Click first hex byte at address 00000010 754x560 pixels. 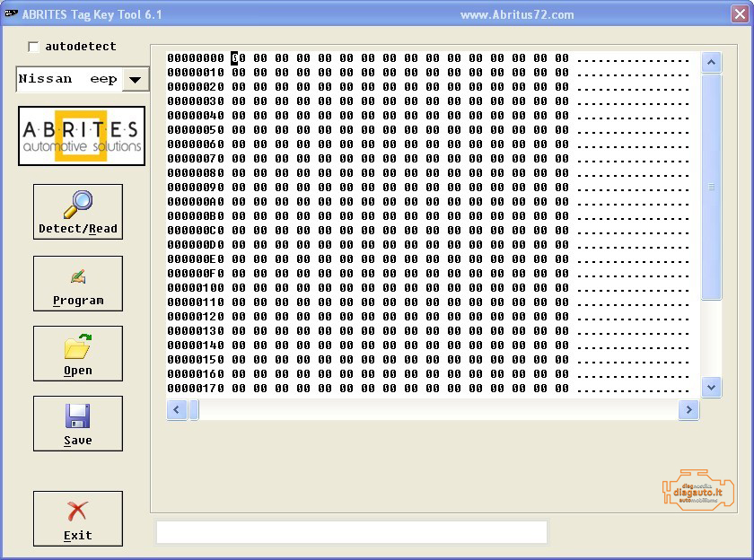click(x=239, y=73)
